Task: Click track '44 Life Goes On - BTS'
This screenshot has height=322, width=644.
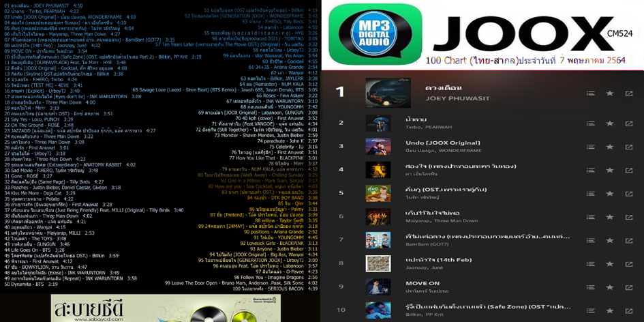Action: [x=35, y=250]
